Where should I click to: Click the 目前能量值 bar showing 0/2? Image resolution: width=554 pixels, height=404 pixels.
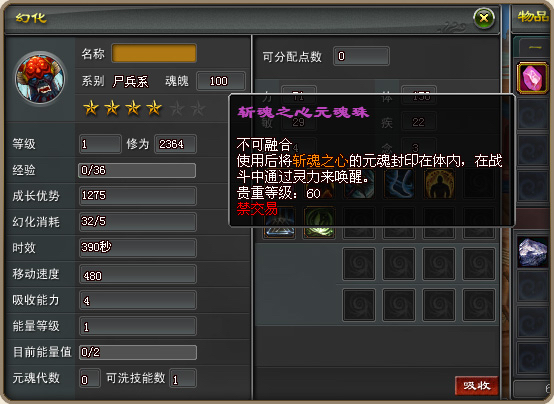click(137, 352)
